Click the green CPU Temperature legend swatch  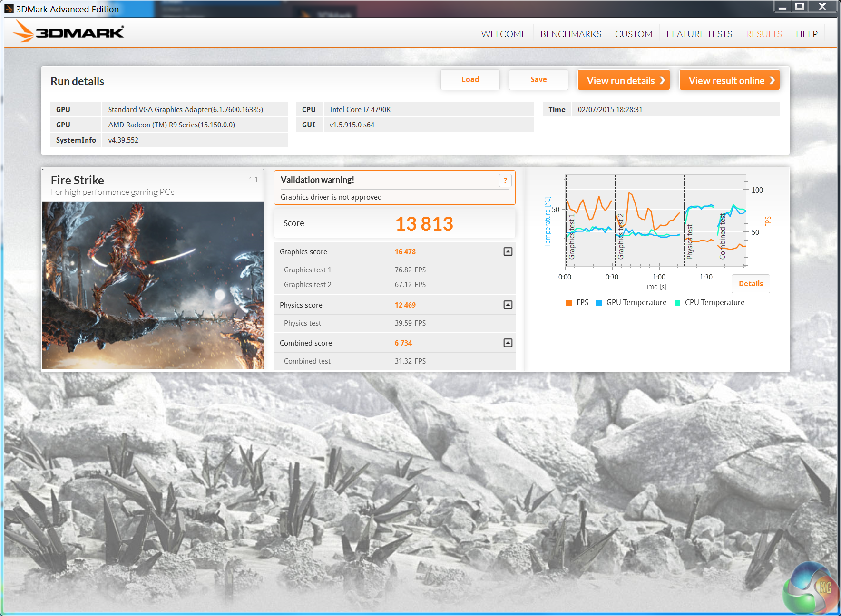tap(677, 303)
